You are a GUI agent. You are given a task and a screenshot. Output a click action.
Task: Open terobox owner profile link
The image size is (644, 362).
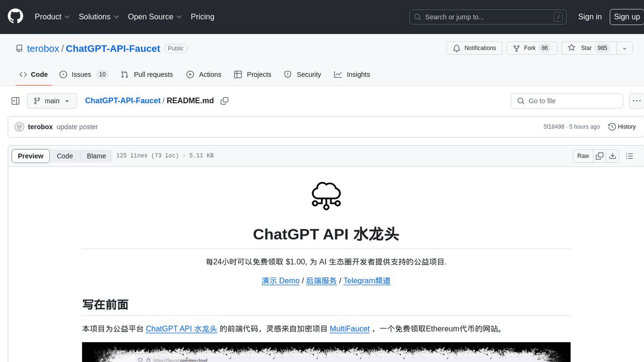point(43,48)
